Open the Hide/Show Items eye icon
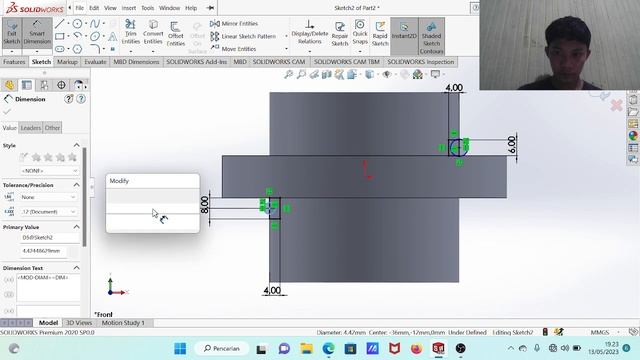 [x=387, y=74]
